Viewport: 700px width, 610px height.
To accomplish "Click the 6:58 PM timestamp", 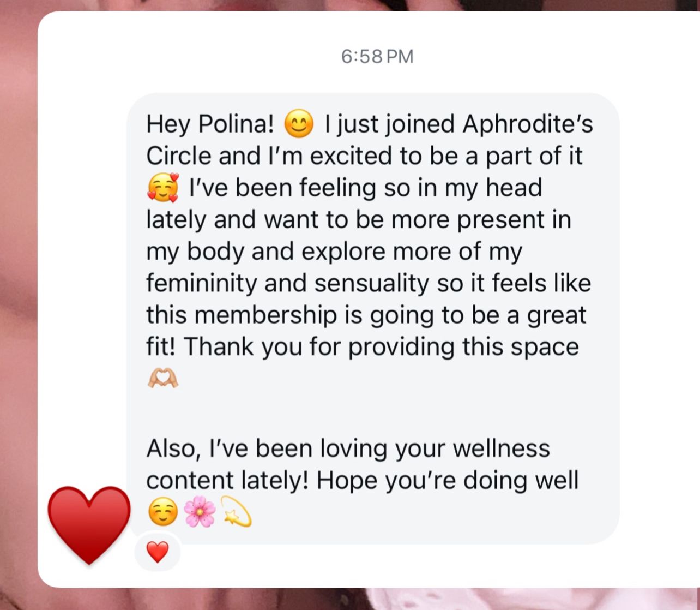I will pyautogui.click(x=377, y=56).
